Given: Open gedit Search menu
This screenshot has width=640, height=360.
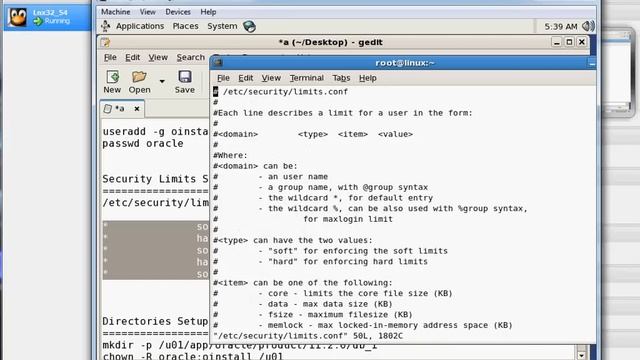Looking at the screenshot, I should pyautogui.click(x=191, y=58).
